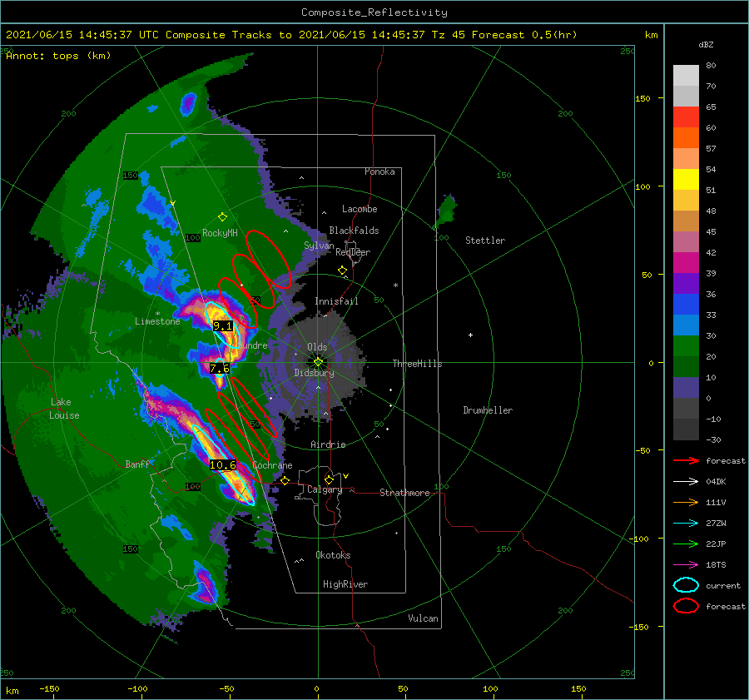
Task: Click the Didsbury city label
Action: pyautogui.click(x=314, y=373)
